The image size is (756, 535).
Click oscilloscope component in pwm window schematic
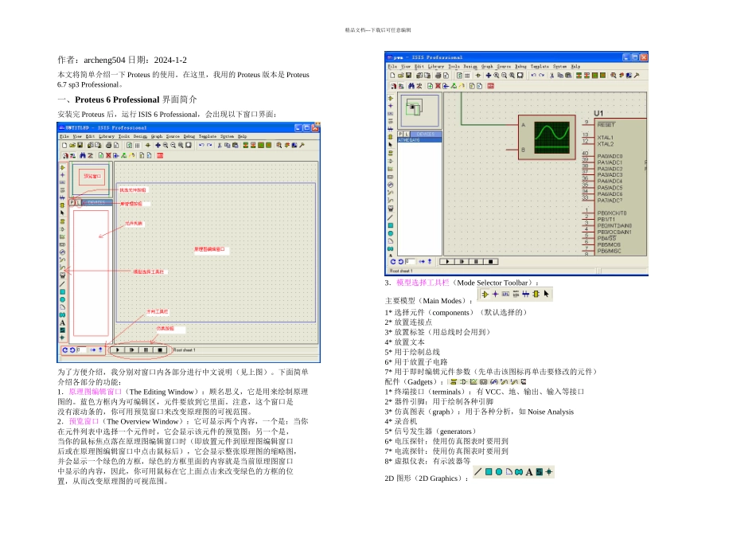[x=547, y=138]
